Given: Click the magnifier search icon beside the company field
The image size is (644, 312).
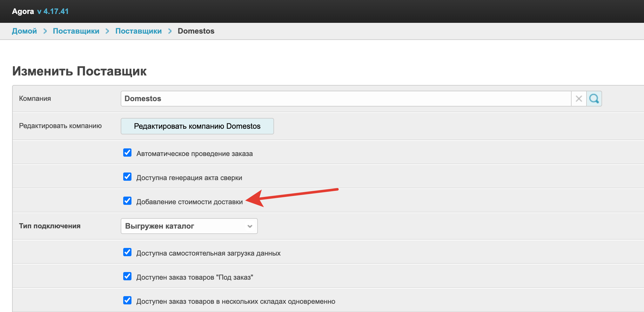Looking at the screenshot, I should tap(594, 99).
